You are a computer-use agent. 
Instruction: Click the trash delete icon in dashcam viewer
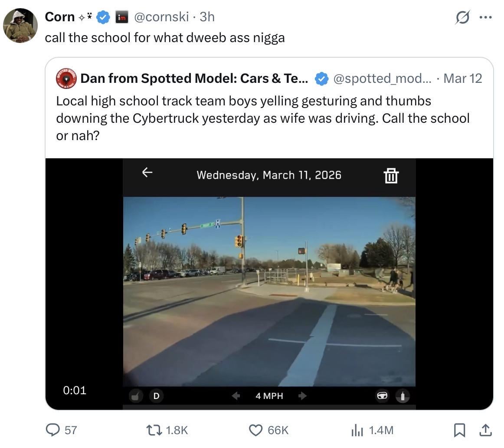[x=391, y=176]
